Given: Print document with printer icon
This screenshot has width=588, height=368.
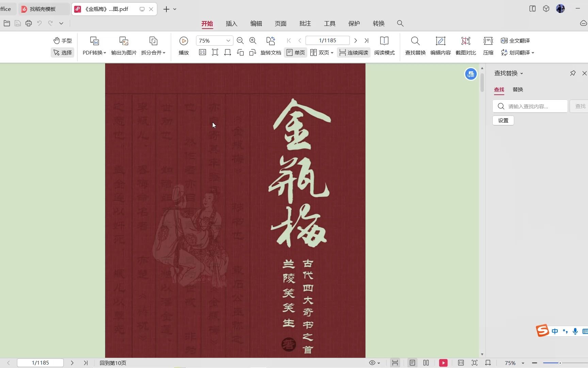Looking at the screenshot, I should pos(29,23).
